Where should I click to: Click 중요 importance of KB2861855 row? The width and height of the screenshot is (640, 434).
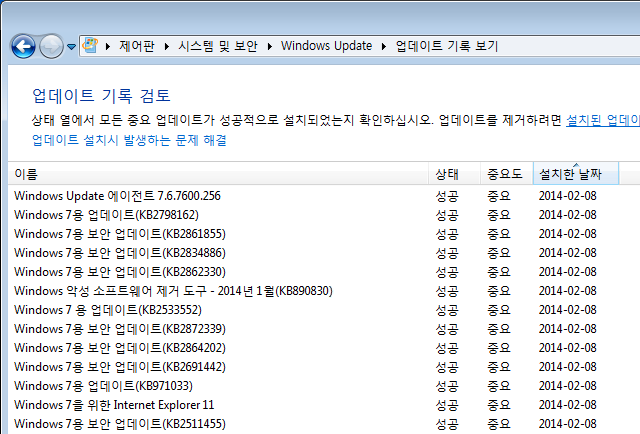click(499, 234)
